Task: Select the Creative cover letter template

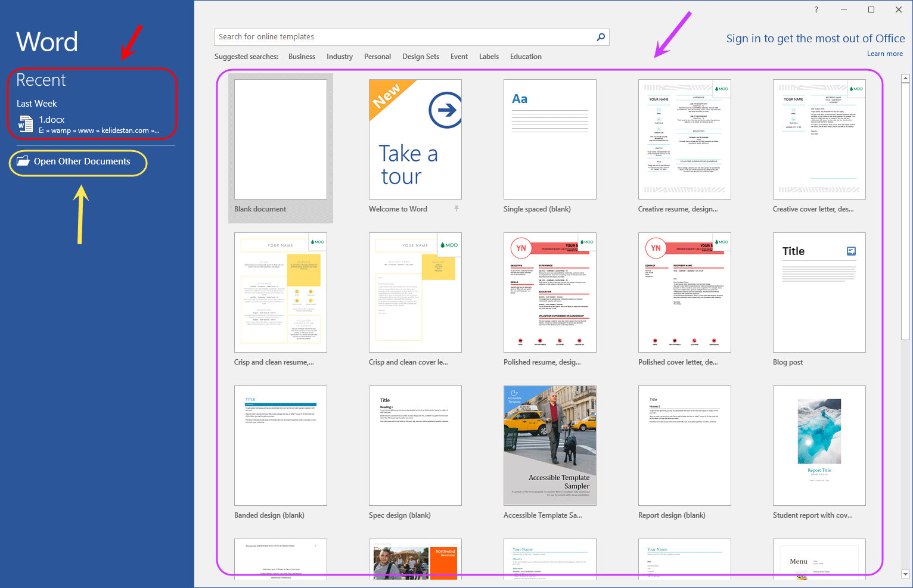Action: [819, 139]
